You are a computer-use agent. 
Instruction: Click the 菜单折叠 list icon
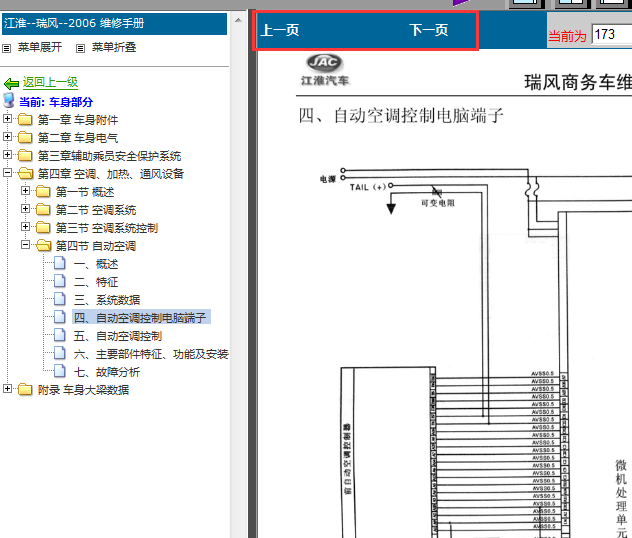tap(81, 48)
